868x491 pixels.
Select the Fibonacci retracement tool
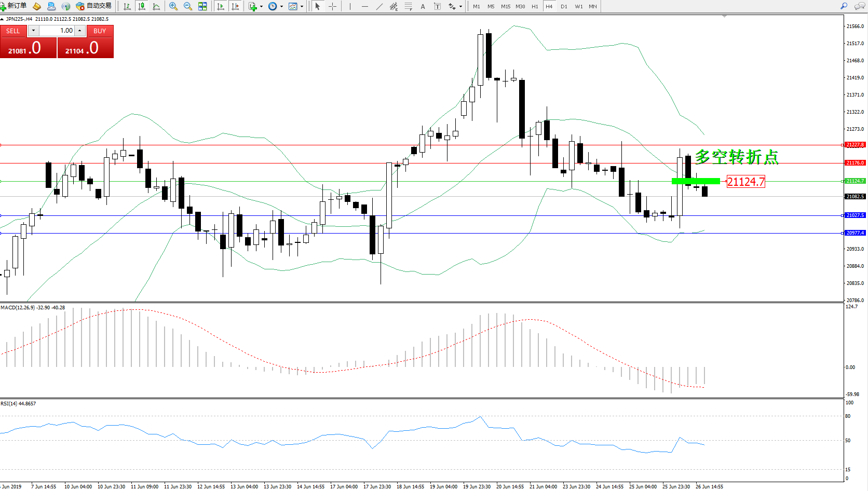tap(409, 6)
